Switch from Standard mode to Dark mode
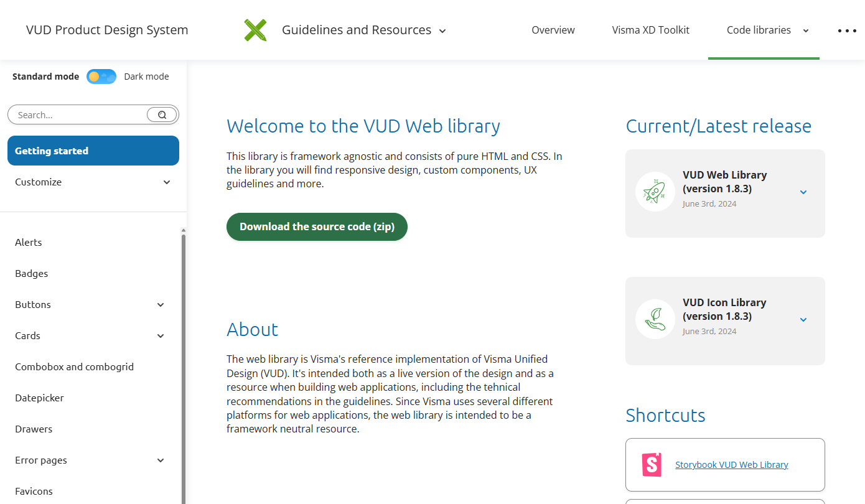Image resolution: width=865 pixels, height=504 pixels. 101,76
